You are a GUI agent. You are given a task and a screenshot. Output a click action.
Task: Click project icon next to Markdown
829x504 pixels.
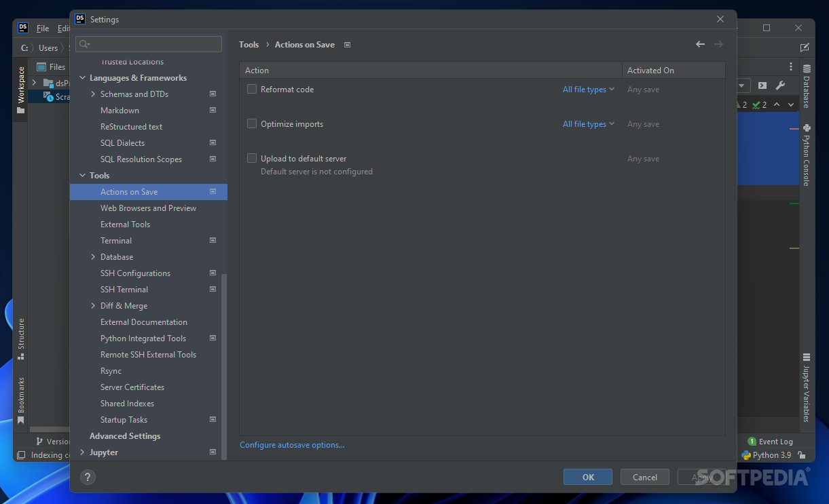[x=213, y=111]
